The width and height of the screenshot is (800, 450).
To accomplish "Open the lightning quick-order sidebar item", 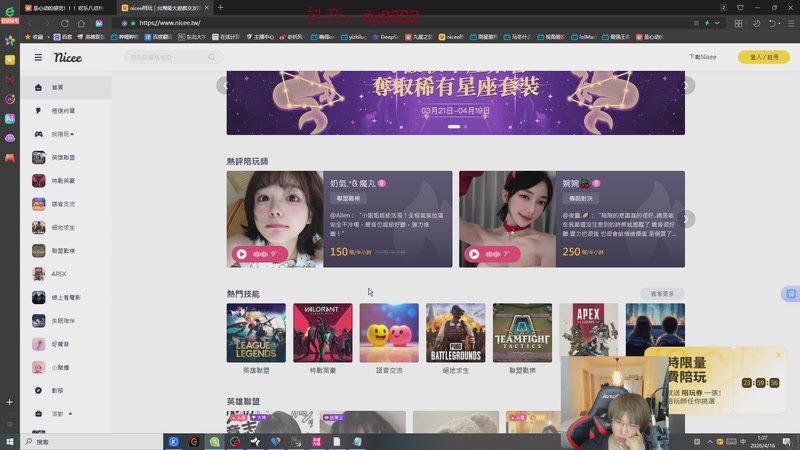I will click(x=66, y=111).
